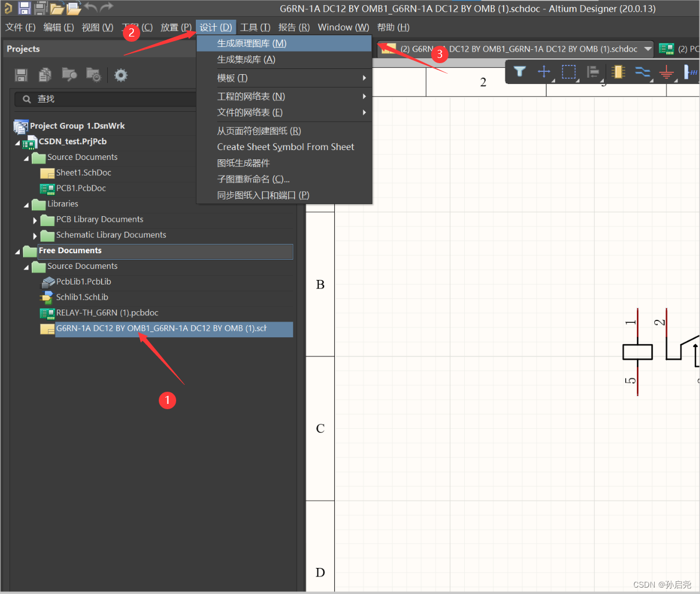Click the PCB icon on the second document tab
This screenshot has height=594, width=700.
tap(666, 49)
